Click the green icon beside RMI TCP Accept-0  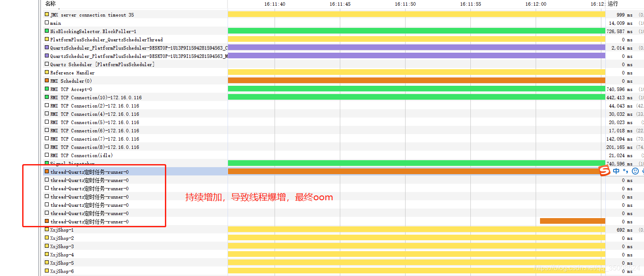(47, 89)
